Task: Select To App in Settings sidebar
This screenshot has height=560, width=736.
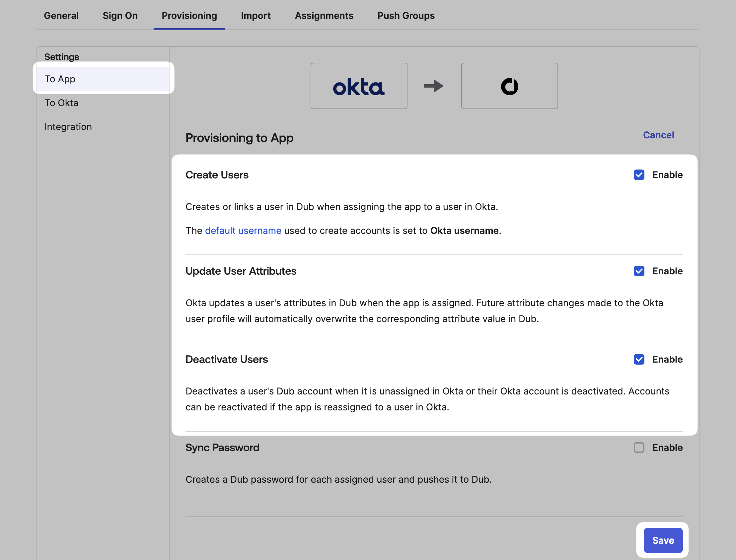Action: [x=103, y=79]
